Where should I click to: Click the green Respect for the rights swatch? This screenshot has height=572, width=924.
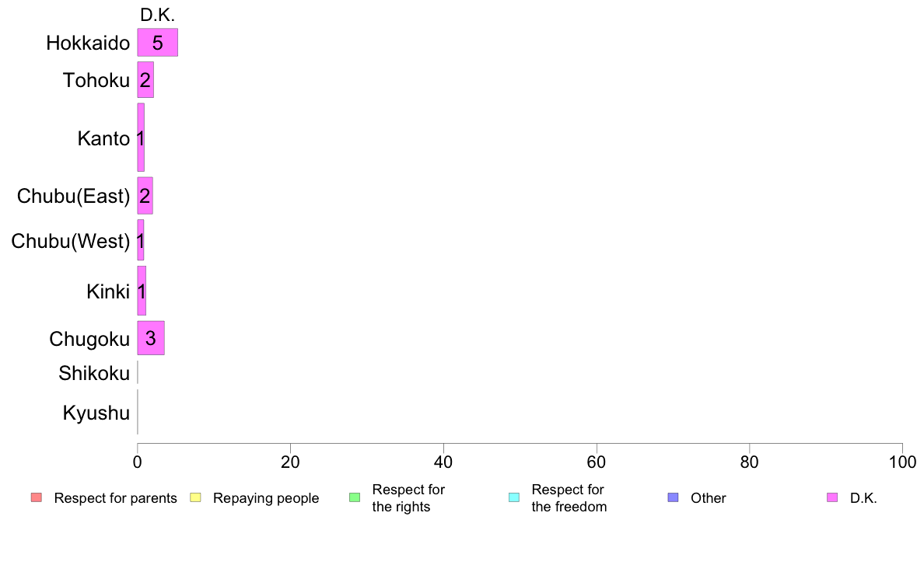coord(355,497)
